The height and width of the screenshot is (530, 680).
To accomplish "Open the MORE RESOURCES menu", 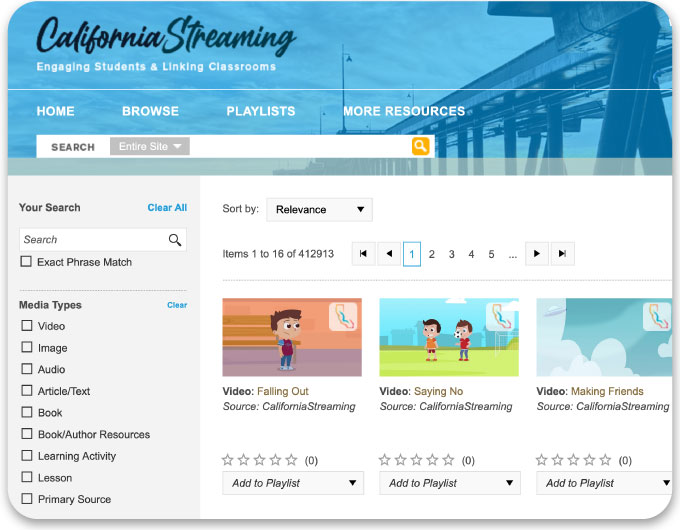I will coord(404,111).
